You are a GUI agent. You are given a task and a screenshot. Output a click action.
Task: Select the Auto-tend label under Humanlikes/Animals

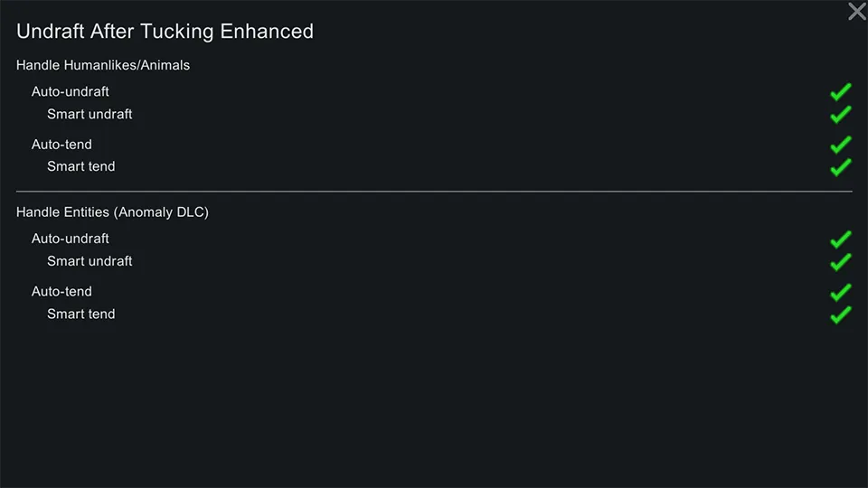pyautogui.click(x=61, y=144)
